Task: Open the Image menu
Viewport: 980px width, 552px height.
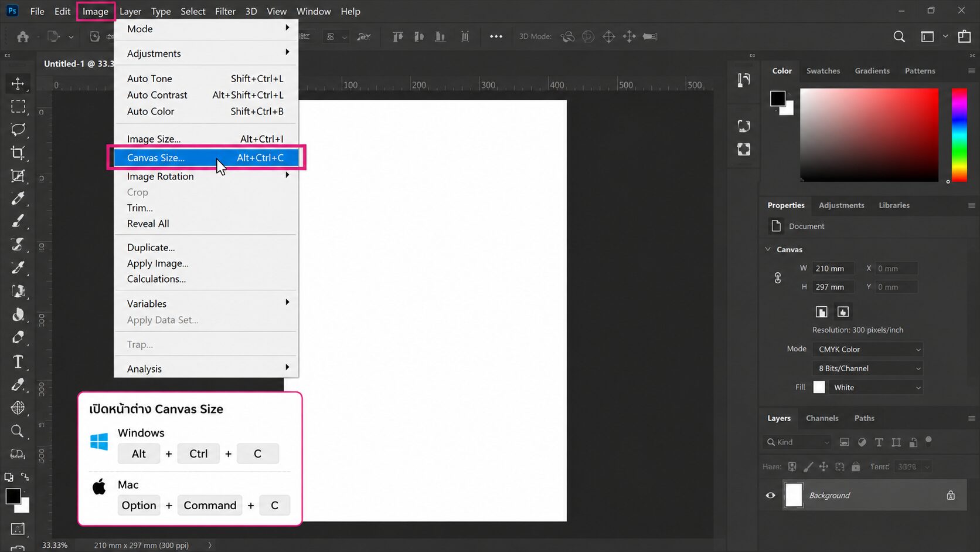Action: pyautogui.click(x=96, y=11)
